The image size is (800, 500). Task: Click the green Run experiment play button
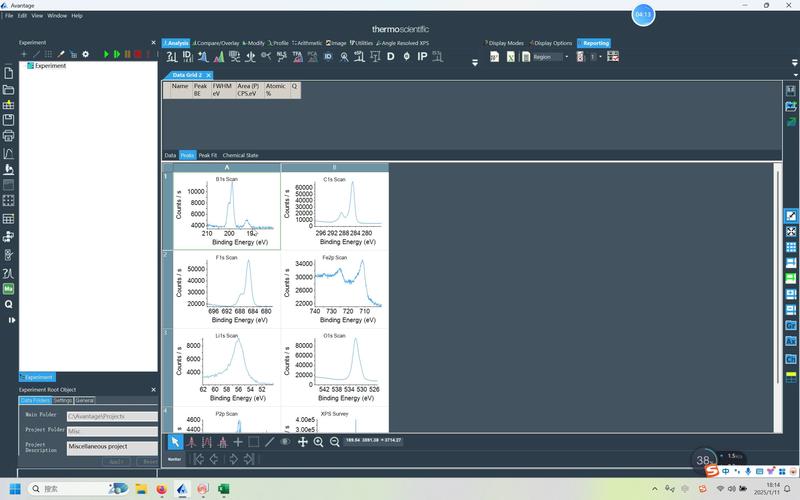coord(106,54)
